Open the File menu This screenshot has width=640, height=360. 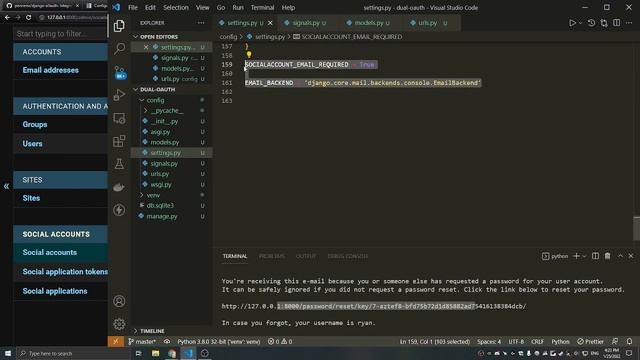(133, 7)
